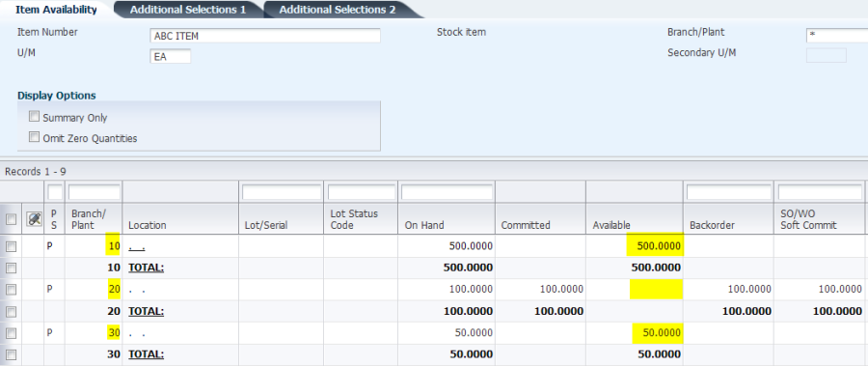Select highlighted Available 500.0000 in branch 10 detail row
Viewport: 868px width, 366px height.
click(x=656, y=245)
